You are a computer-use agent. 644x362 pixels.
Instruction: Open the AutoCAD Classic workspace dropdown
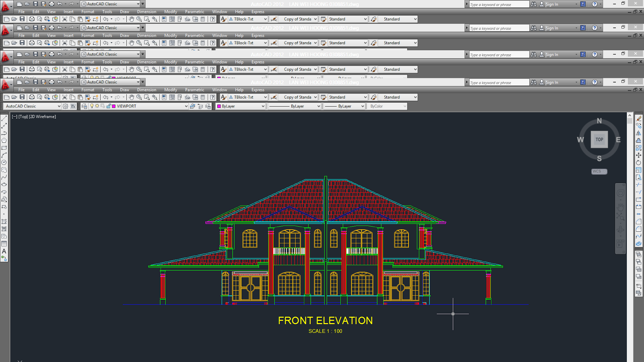[x=58, y=106]
